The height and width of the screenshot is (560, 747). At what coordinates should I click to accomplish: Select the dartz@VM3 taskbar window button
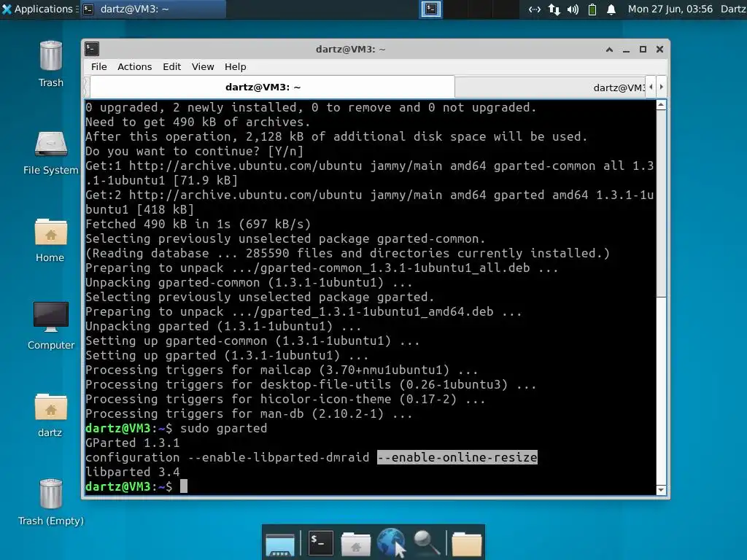pos(153,9)
